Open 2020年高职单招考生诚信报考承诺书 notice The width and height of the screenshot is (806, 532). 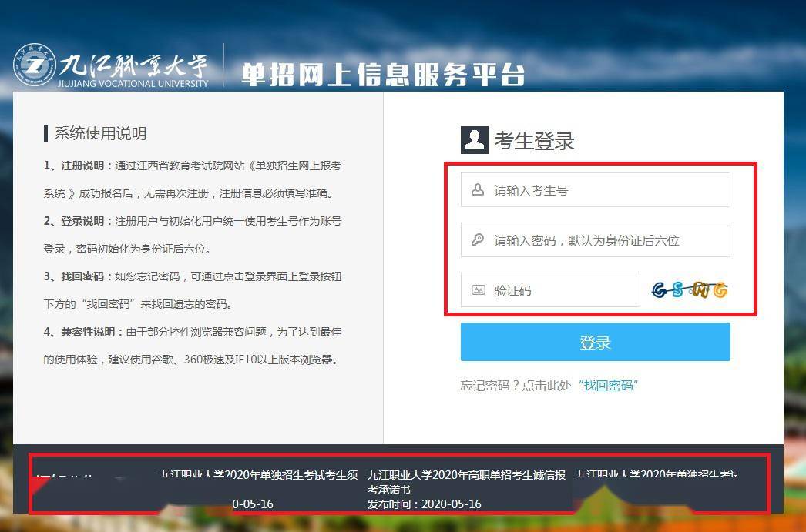[x=466, y=482]
